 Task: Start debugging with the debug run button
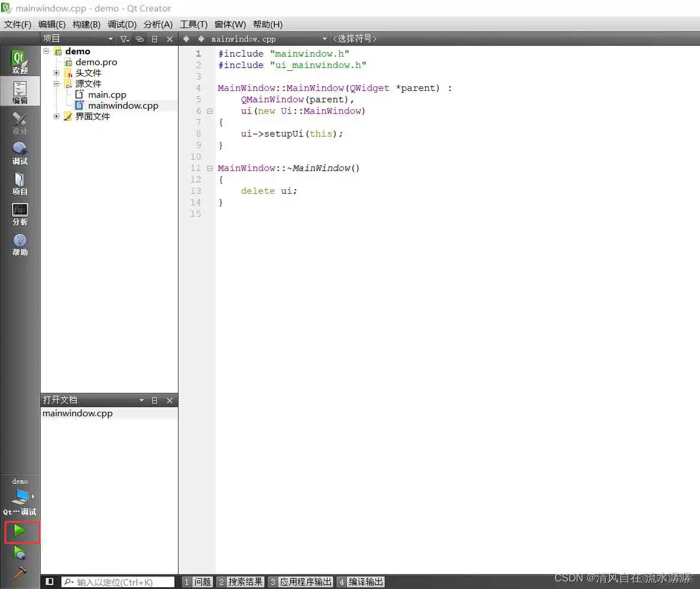20,554
